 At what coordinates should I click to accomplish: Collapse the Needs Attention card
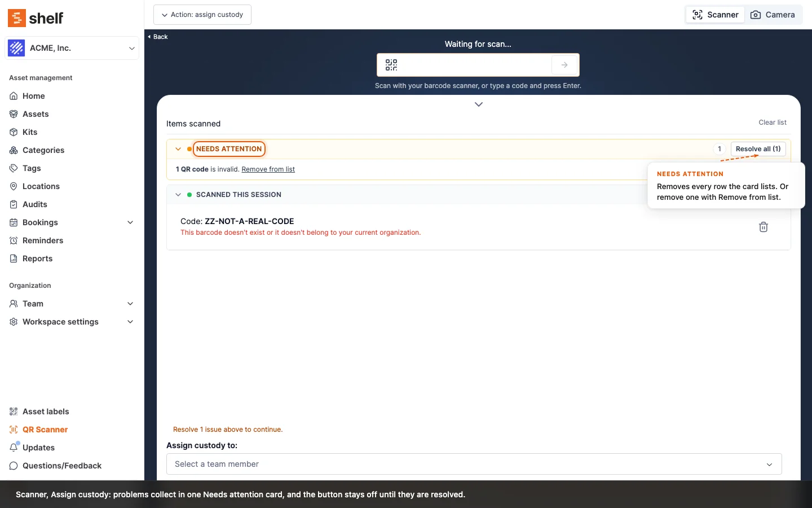[178, 149]
